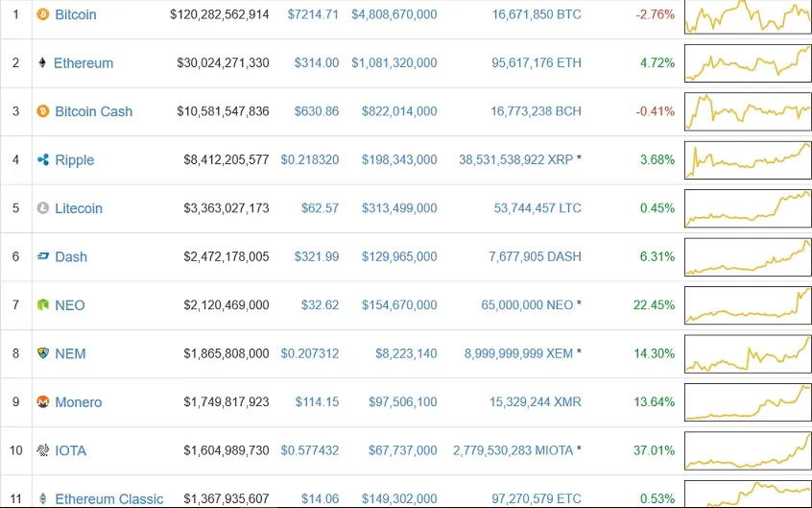Screen dimensions: 812x508
Task: Select NEO change value 22.45%
Action: pos(654,304)
